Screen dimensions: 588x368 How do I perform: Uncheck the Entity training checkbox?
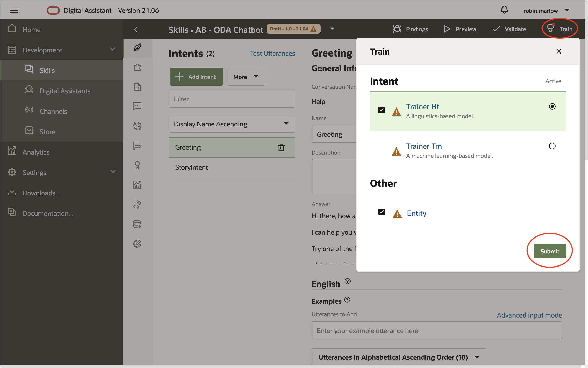(381, 212)
